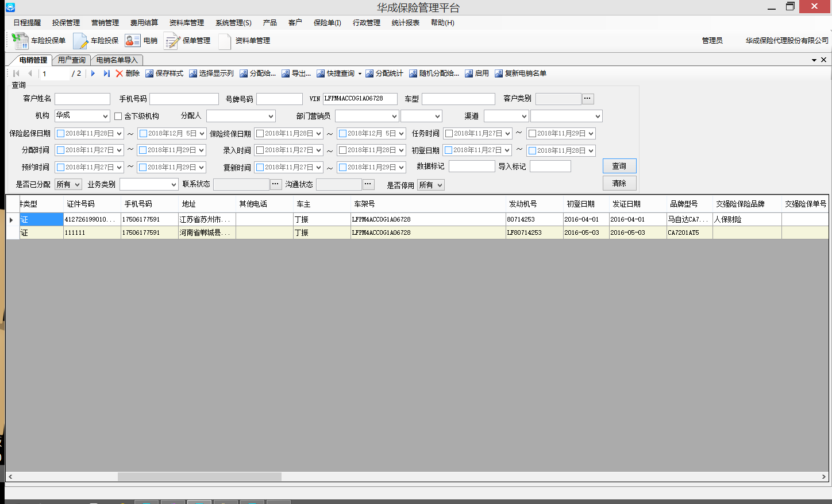Open 保单管理 from the toolbar

pyautogui.click(x=172, y=41)
